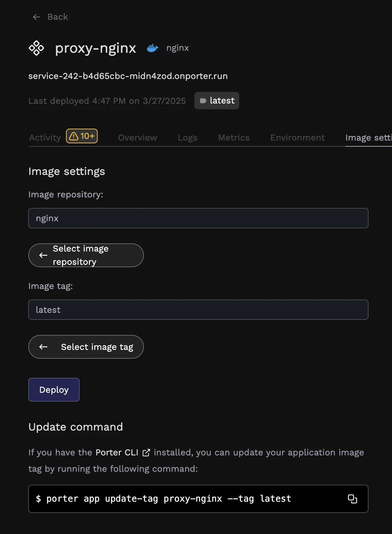
Task: Switch to the Environment tab
Action: 297,137
